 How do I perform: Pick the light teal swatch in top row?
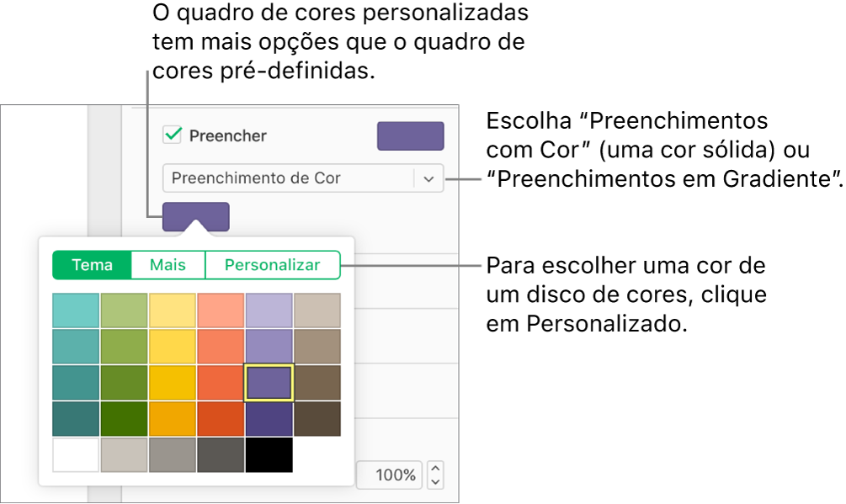[76, 310]
